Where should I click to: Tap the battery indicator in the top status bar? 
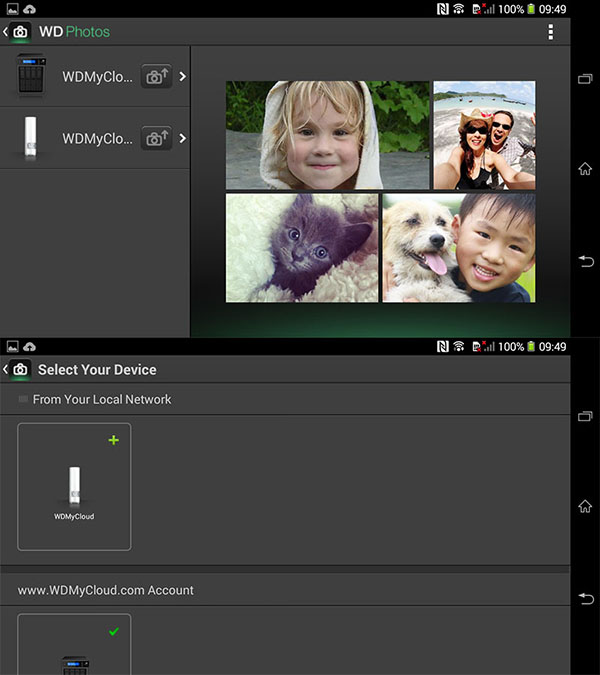point(531,9)
